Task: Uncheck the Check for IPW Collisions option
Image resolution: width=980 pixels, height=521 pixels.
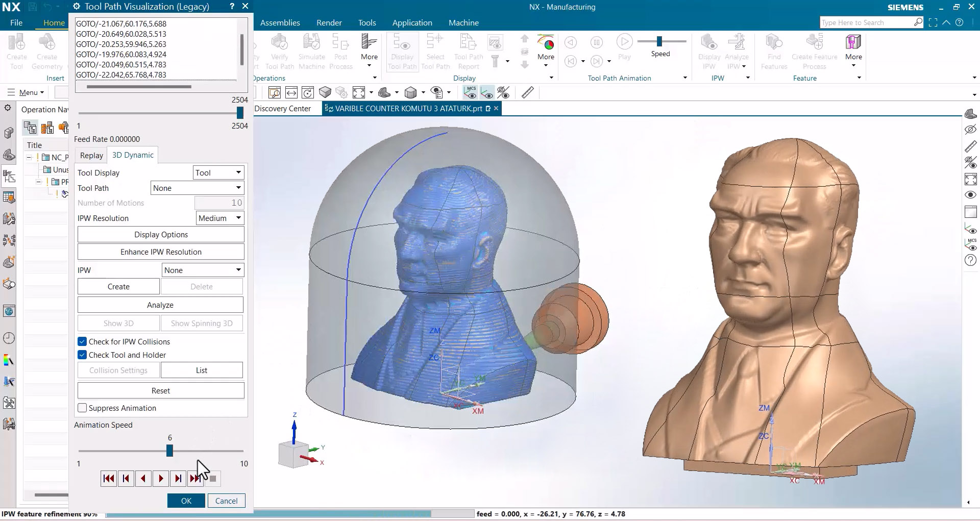Action: coord(82,341)
